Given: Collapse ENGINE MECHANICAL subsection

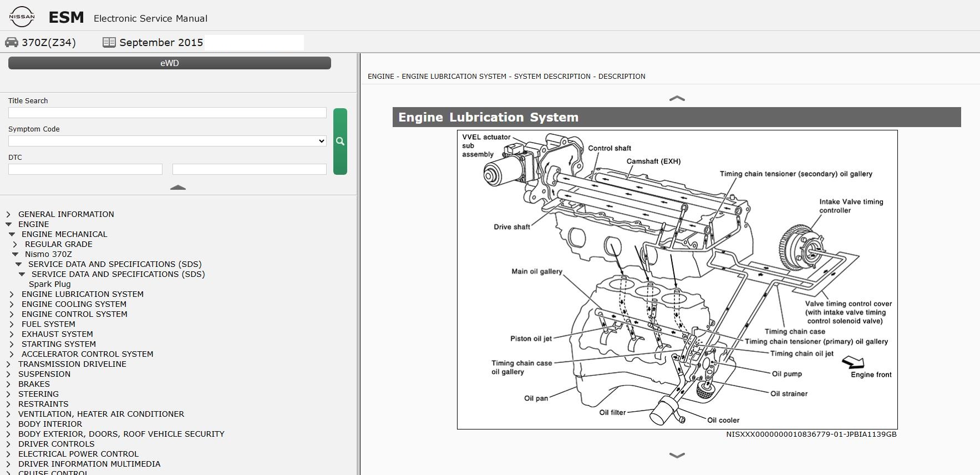Looking at the screenshot, I should click(12, 234).
